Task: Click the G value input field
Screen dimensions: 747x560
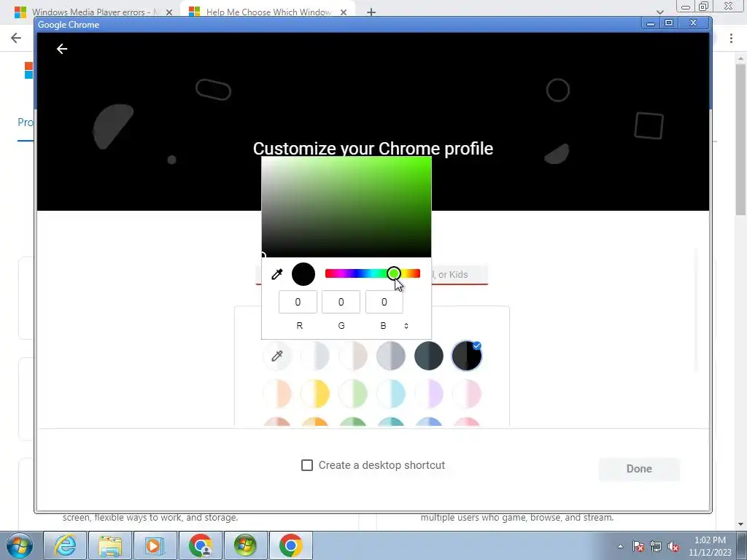Action: coord(341,302)
